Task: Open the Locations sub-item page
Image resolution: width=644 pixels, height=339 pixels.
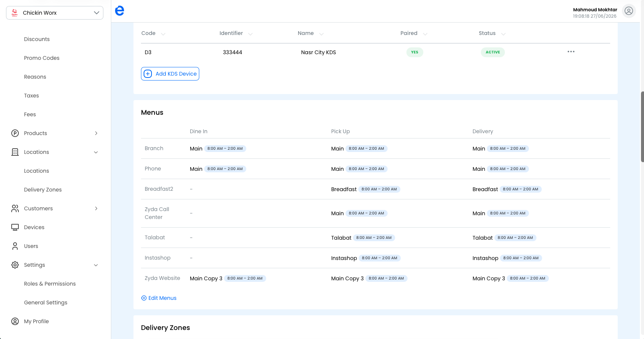Action: 36,171
